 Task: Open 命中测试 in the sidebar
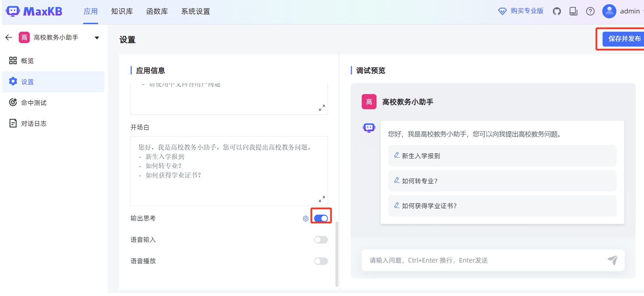(53, 103)
